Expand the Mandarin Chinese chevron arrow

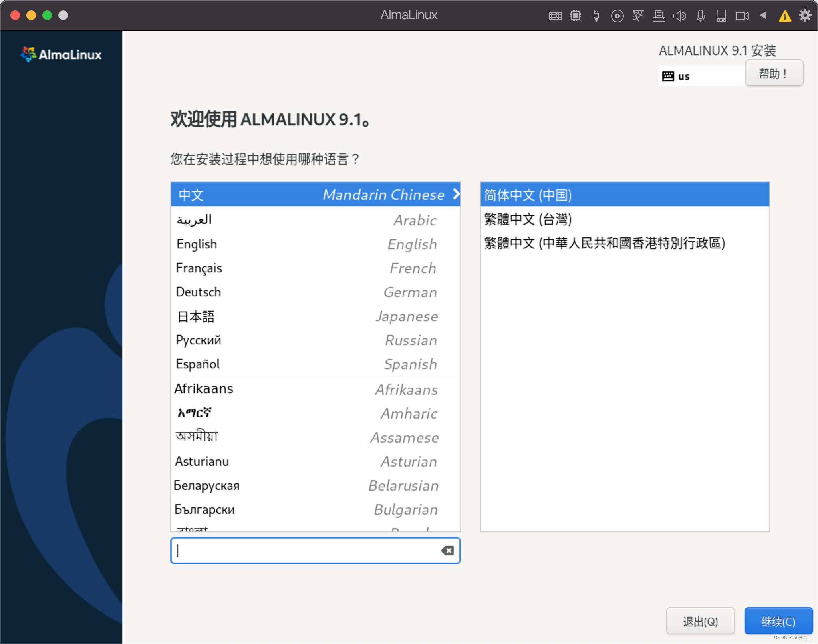(x=456, y=194)
